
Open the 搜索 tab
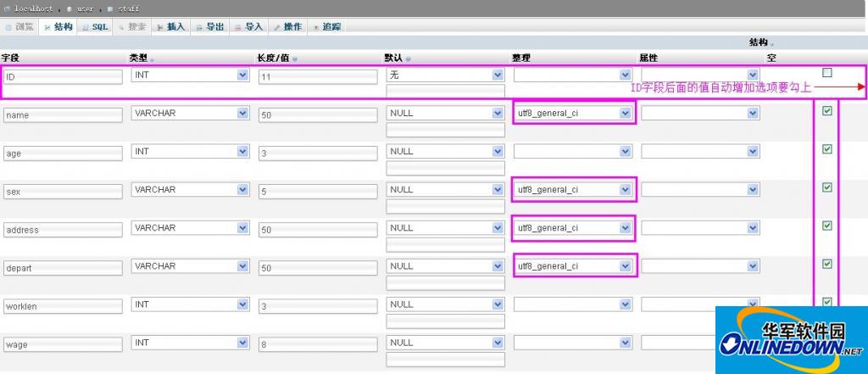point(131,27)
